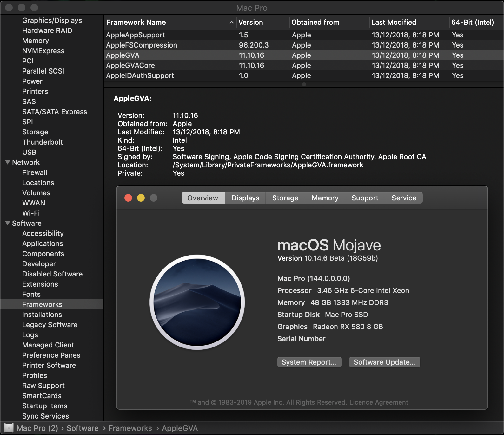The width and height of the screenshot is (504, 435).
Task: Sort by the Last Modified column header
Action: click(410, 22)
